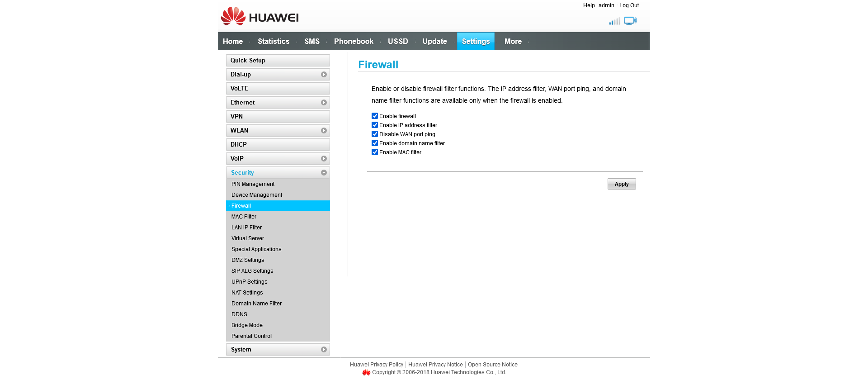Expand the System section arrow
Screen dimensions: 868x380
pos(324,349)
